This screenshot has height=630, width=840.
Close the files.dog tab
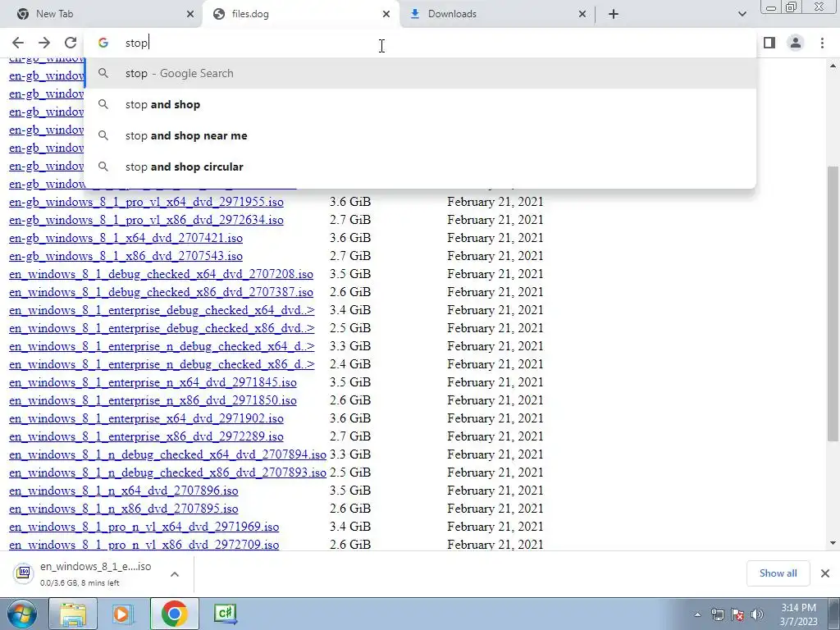click(386, 14)
